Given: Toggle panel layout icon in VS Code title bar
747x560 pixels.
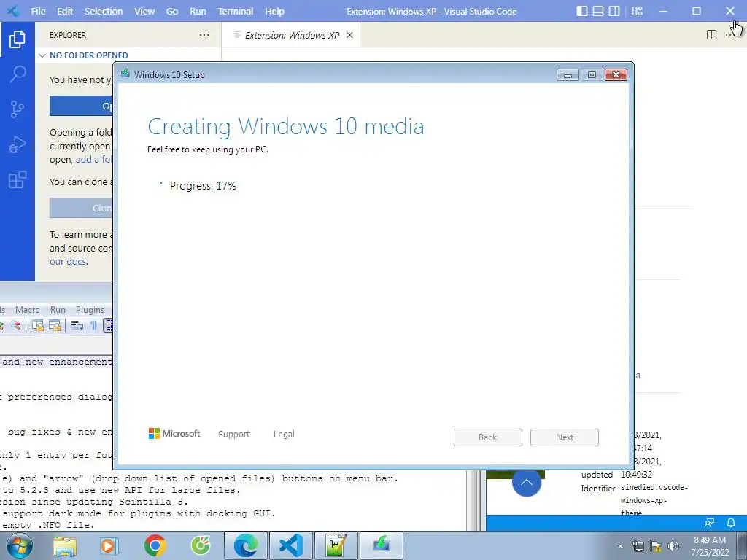Looking at the screenshot, I should point(598,11).
